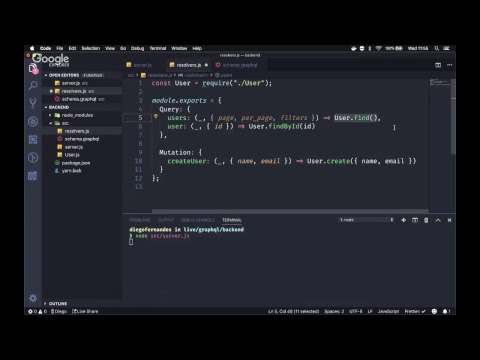Switch to the OUTPUT panel tab

(x=166, y=220)
